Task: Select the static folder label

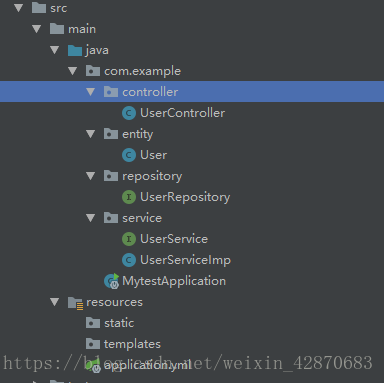Action: 119,323
